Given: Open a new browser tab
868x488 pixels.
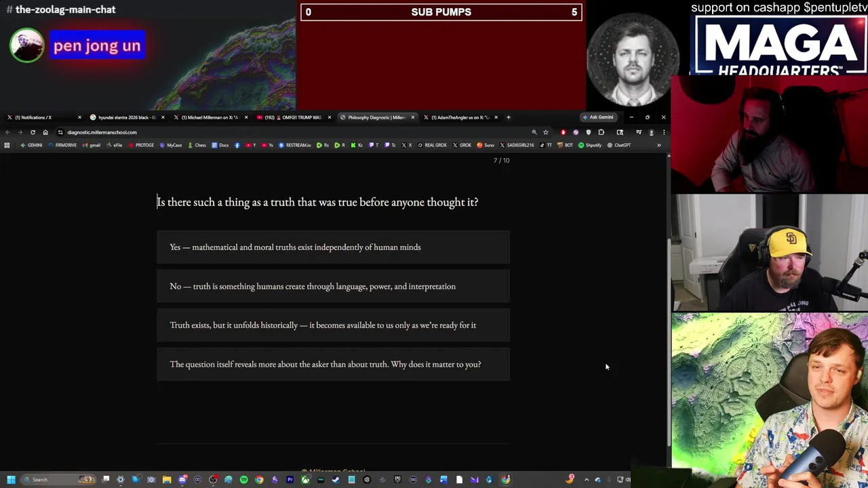Looking at the screenshot, I should (509, 117).
